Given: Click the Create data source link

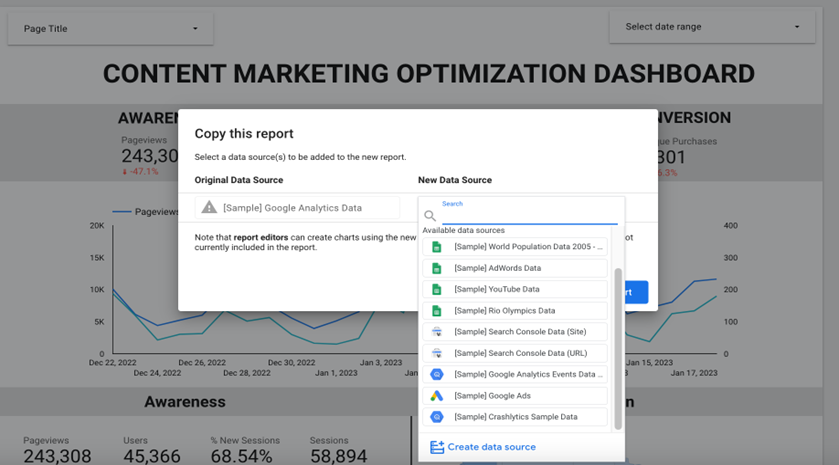Looking at the screenshot, I should (x=491, y=447).
